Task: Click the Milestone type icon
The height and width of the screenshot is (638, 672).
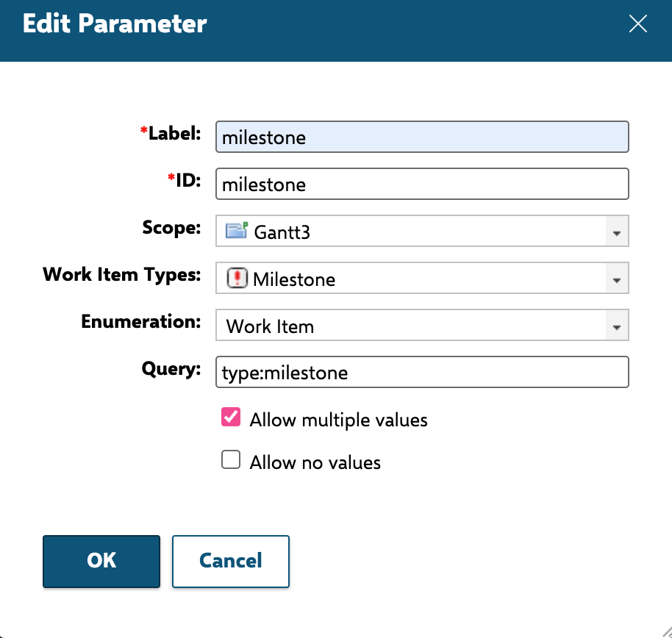Action: tap(237, 278)
